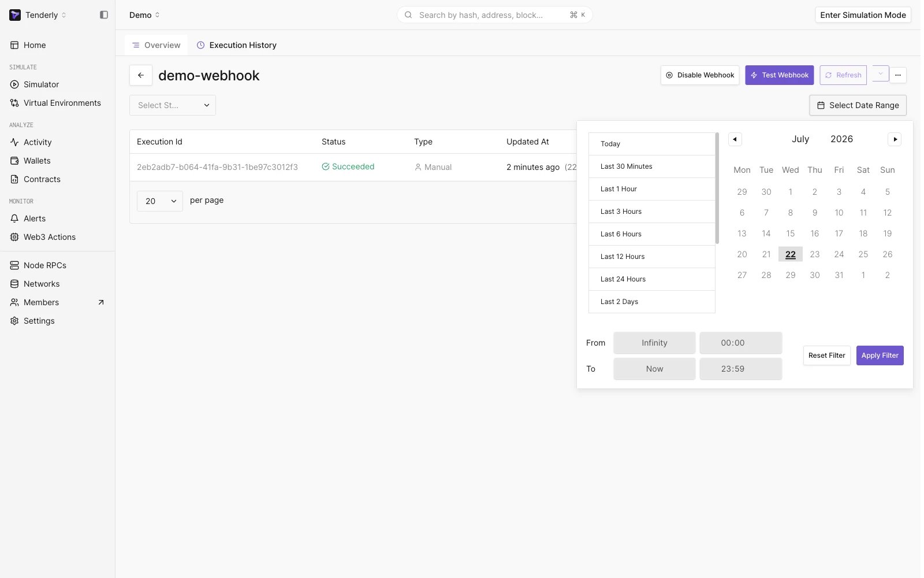Image resolution: width=924 pixels, height=578 pixels.
Task: Select Last 6 Hours preset
Action: [x=652, y=234]
